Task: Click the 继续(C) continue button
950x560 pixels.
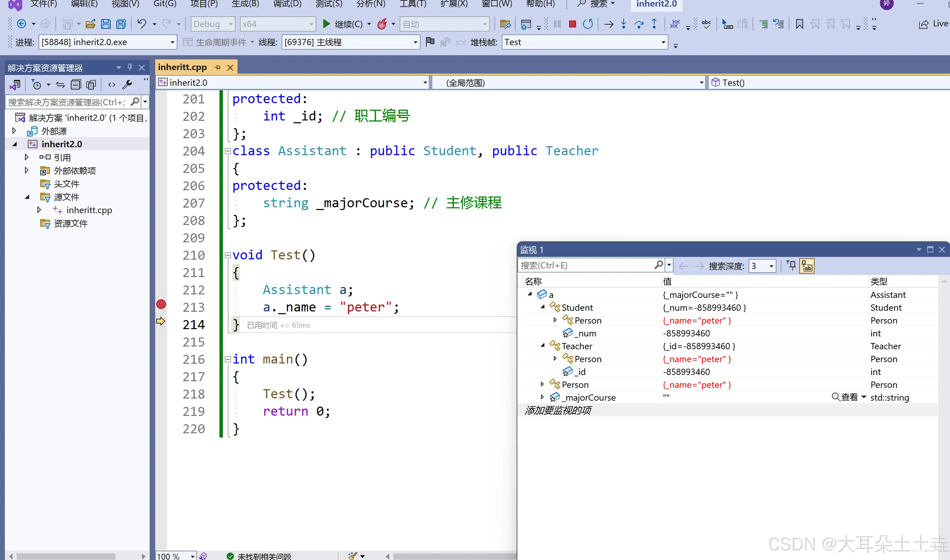Action: pyautogui.click(x=343, y=24)
